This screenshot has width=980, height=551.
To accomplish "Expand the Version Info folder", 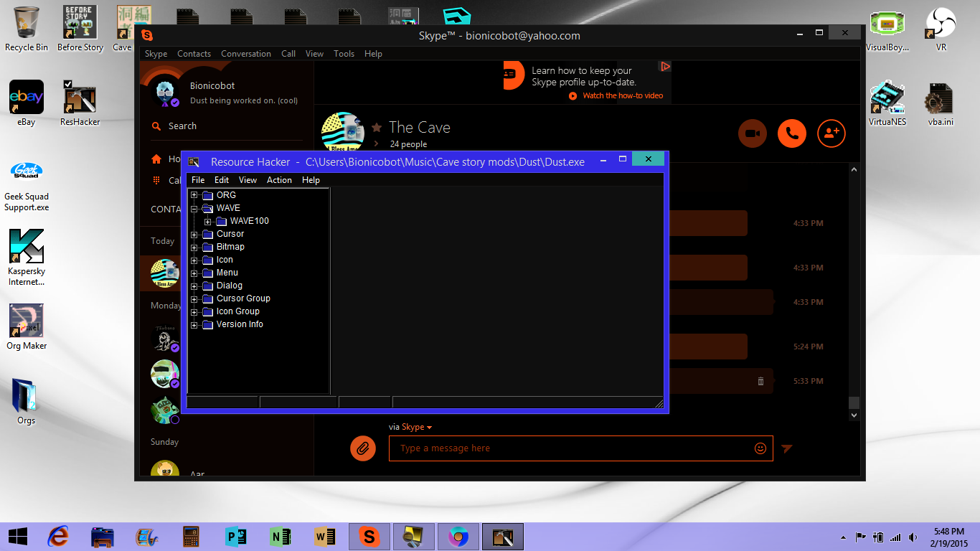I will (194, 324).
